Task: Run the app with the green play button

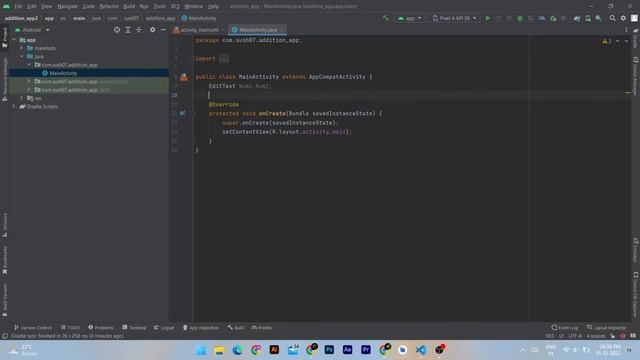Action: coord(488,18)
